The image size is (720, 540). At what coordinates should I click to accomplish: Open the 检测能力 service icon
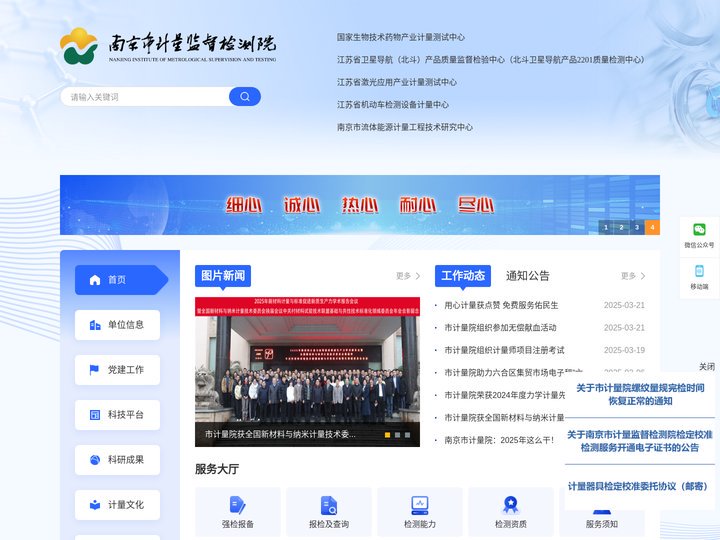coord(420,505)
